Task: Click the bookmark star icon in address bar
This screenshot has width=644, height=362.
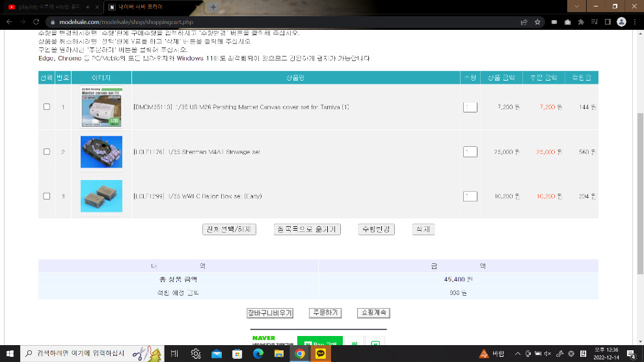Action: (538, 21)
